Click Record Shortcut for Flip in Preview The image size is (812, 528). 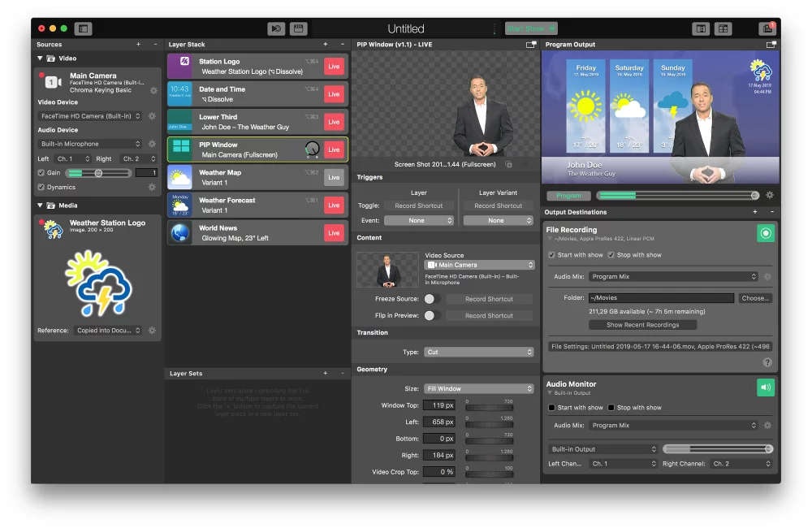point(489,315)
